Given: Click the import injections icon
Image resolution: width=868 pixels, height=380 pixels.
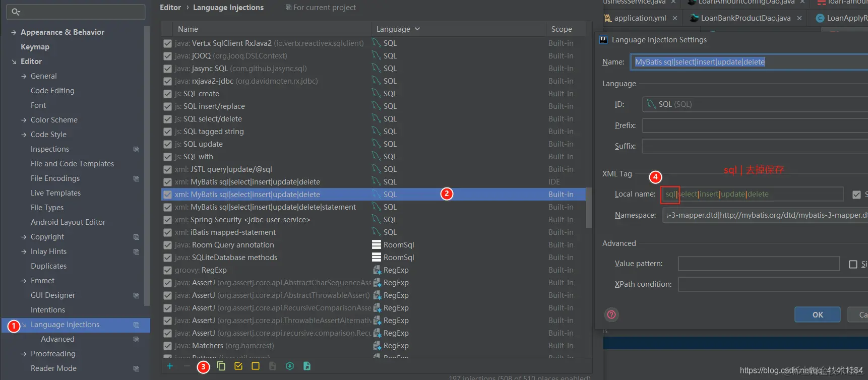Looking at the screenshot, I should [290, 366].
